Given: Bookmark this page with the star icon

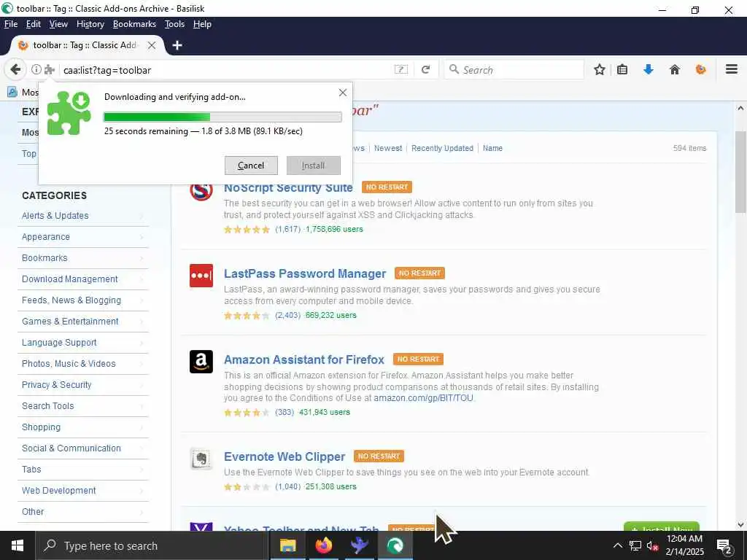Looking at the screenshot, I should click(600, 69).
